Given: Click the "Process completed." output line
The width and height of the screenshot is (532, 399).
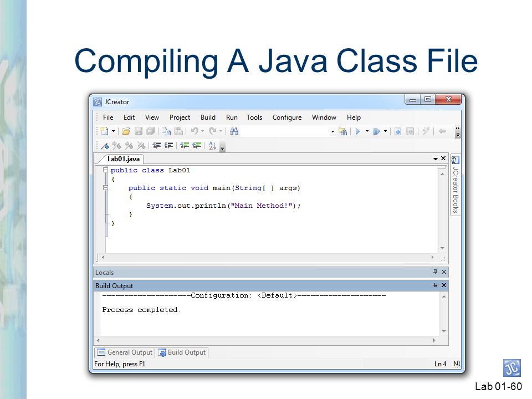Looking at the screenshot, I should [x=141, y=310].
